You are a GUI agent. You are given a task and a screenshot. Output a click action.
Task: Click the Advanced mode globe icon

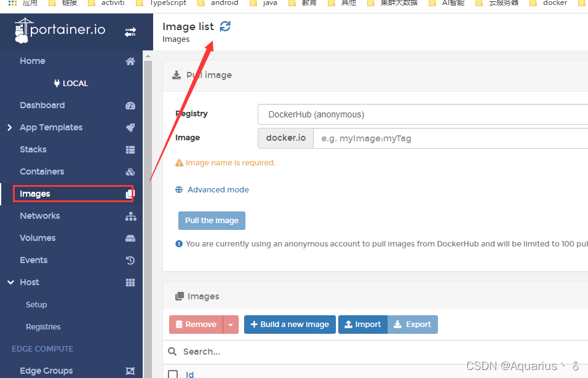click(179, 189)
